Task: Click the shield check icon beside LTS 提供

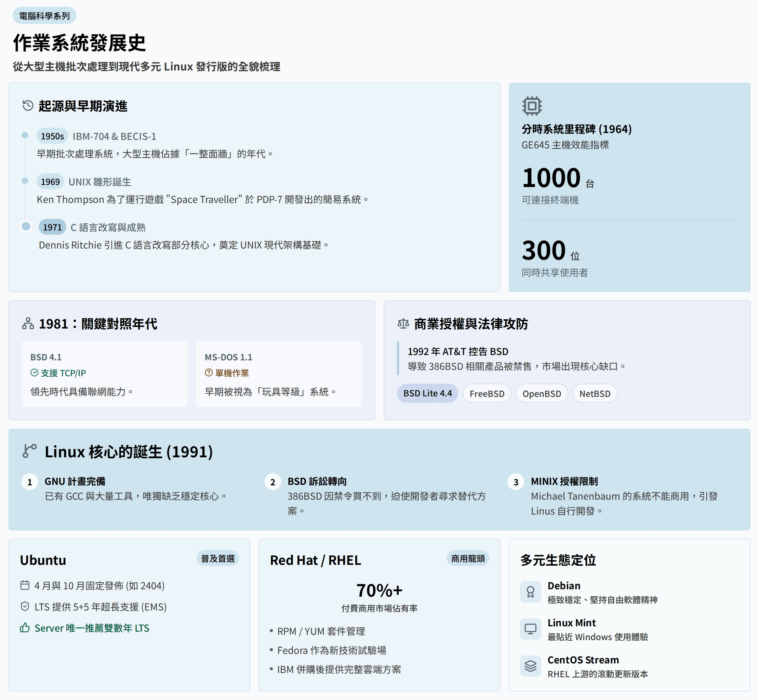Action: [25, 606]
